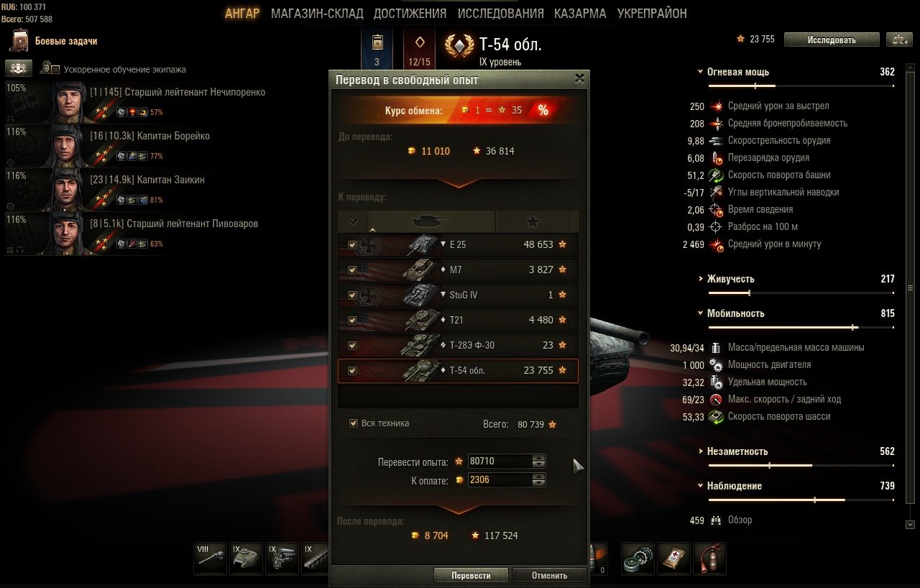Click the tier IX turret module slot

(x=246, y=559)
